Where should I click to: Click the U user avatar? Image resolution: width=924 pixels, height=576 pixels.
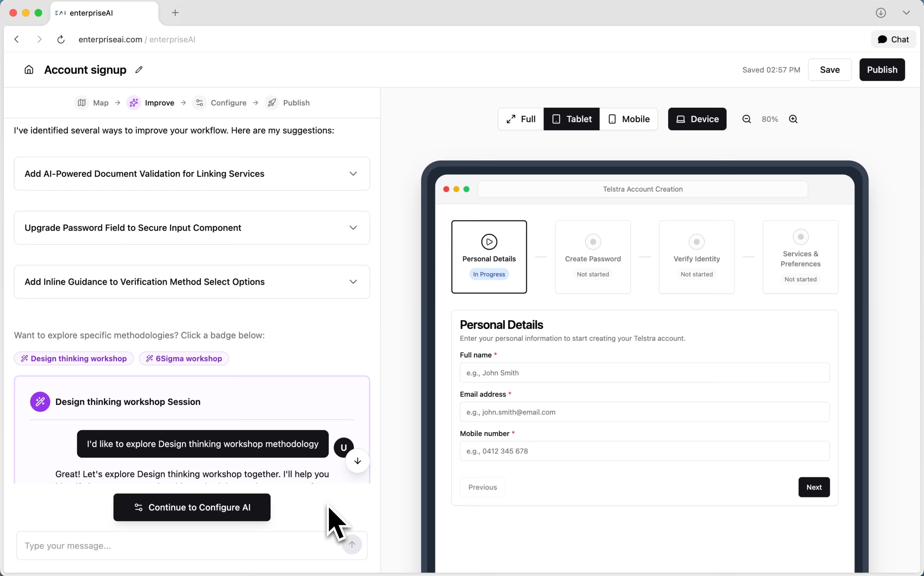tap(344, 448)
